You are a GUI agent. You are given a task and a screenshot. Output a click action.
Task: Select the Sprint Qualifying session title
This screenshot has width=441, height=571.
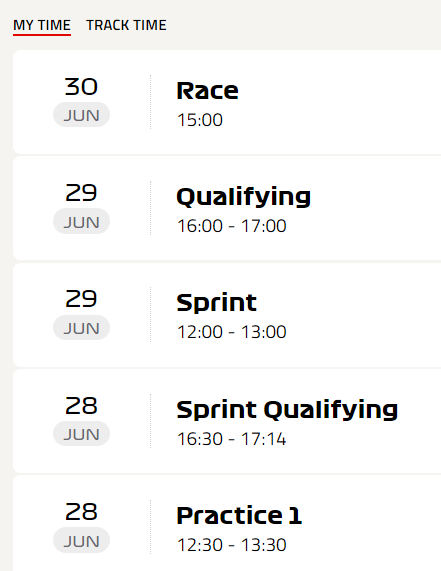click(x=287, y=410)
